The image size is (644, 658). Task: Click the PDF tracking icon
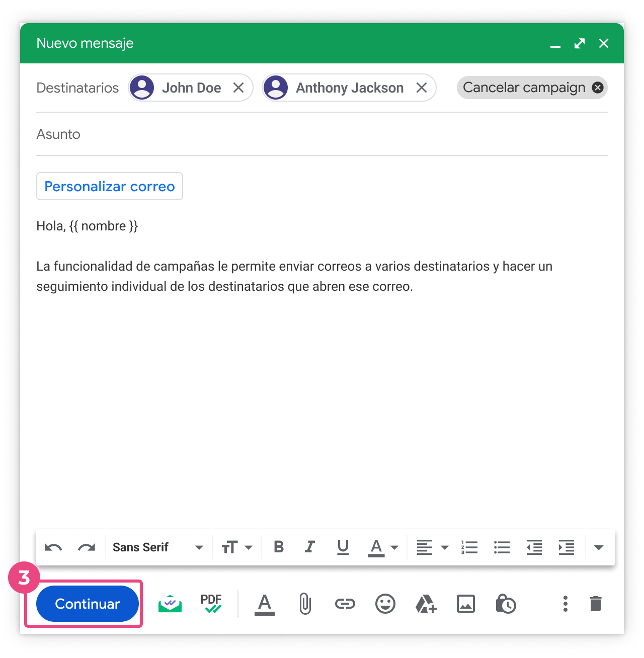211,604
